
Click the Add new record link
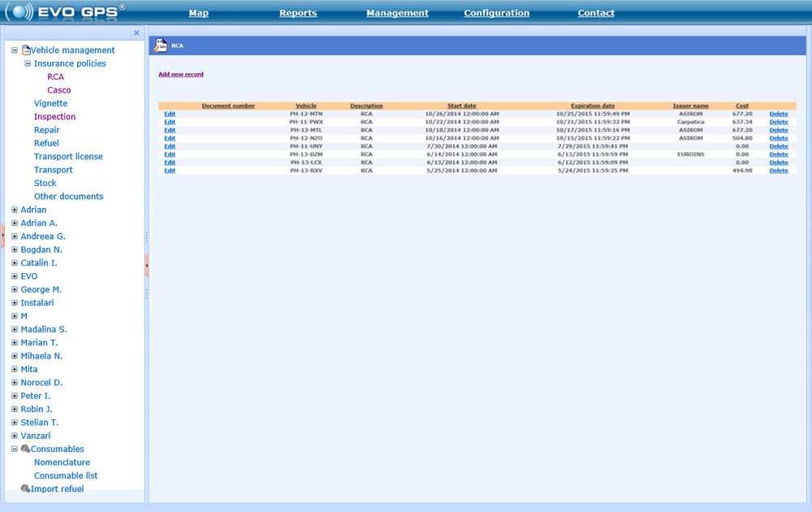tap(180, 74)
